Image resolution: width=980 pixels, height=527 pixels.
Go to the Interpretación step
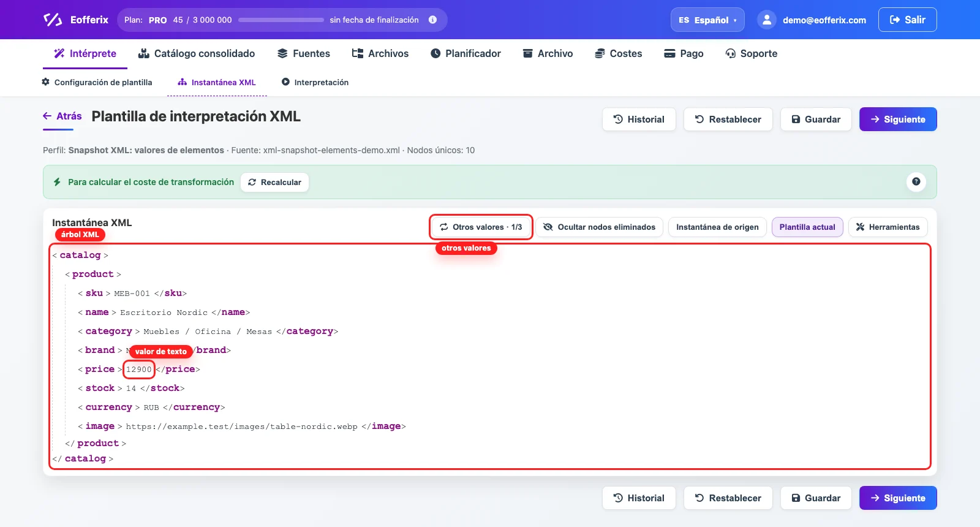[x=315, y=82]
